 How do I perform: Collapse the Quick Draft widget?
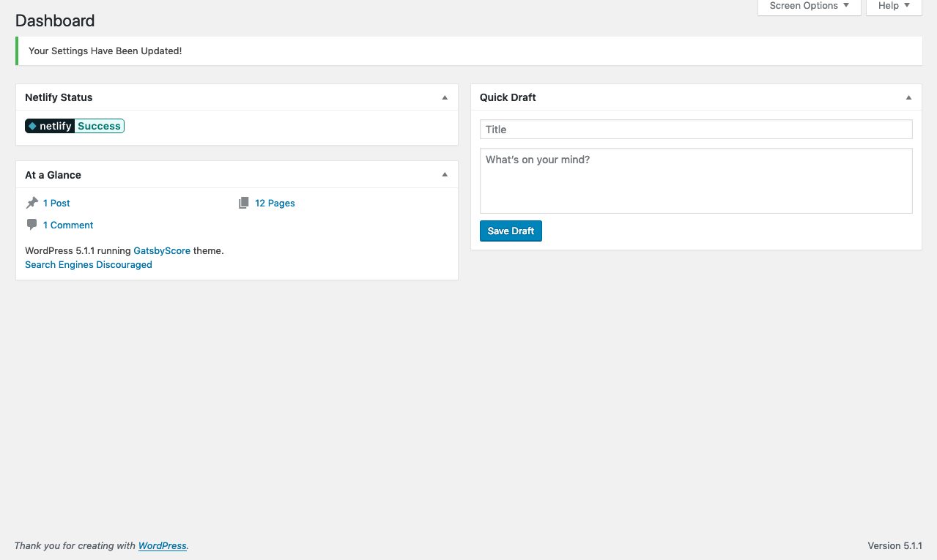pyautogui.click(x=908, y=97)
